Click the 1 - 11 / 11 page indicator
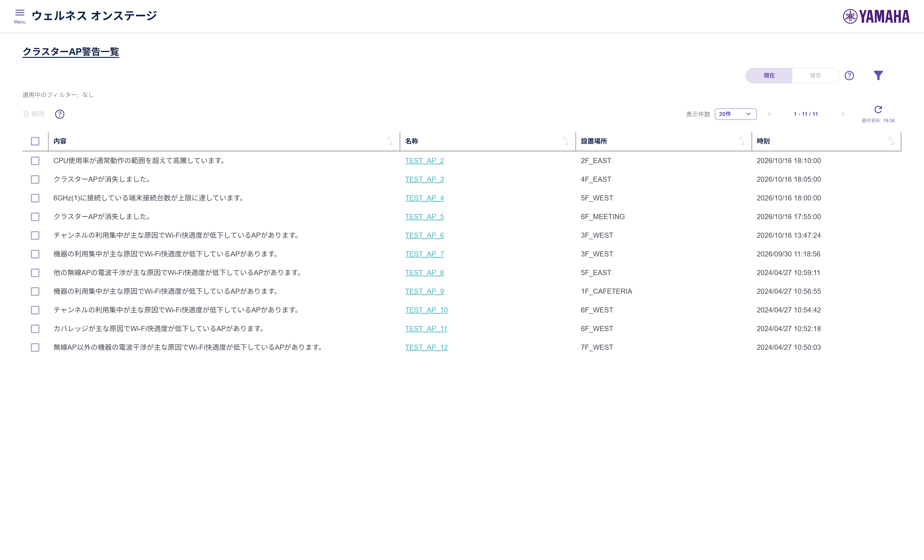The width and height of the screenshot is (924, 560). pyautogui.click(x=805, y=114)
